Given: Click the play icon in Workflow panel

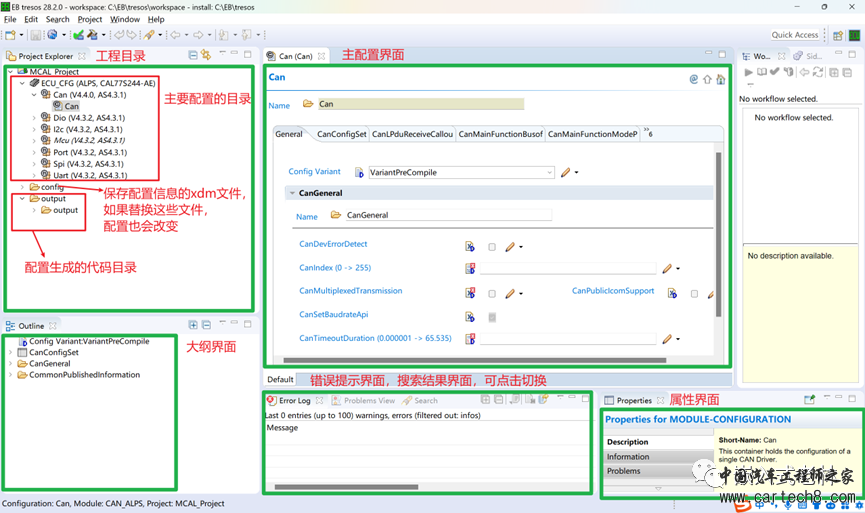Looking at the screenshot, I should [x=748, y=72].
